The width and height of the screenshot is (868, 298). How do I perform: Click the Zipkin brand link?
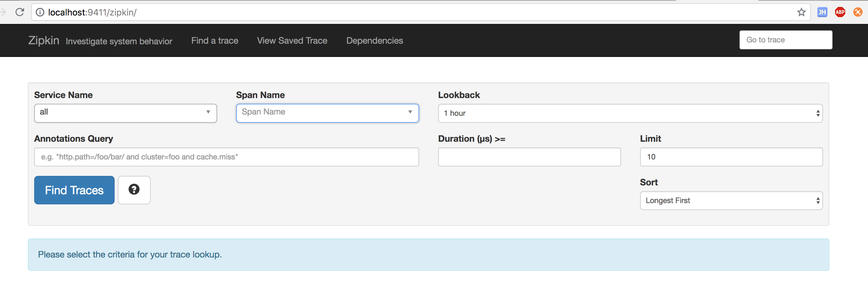click(44, 40)
